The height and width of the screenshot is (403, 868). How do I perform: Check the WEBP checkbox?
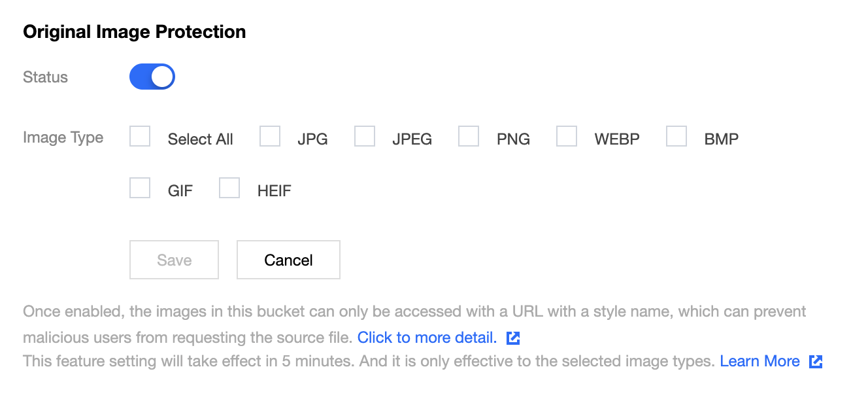pyautogui.click(x=567, y=137)
